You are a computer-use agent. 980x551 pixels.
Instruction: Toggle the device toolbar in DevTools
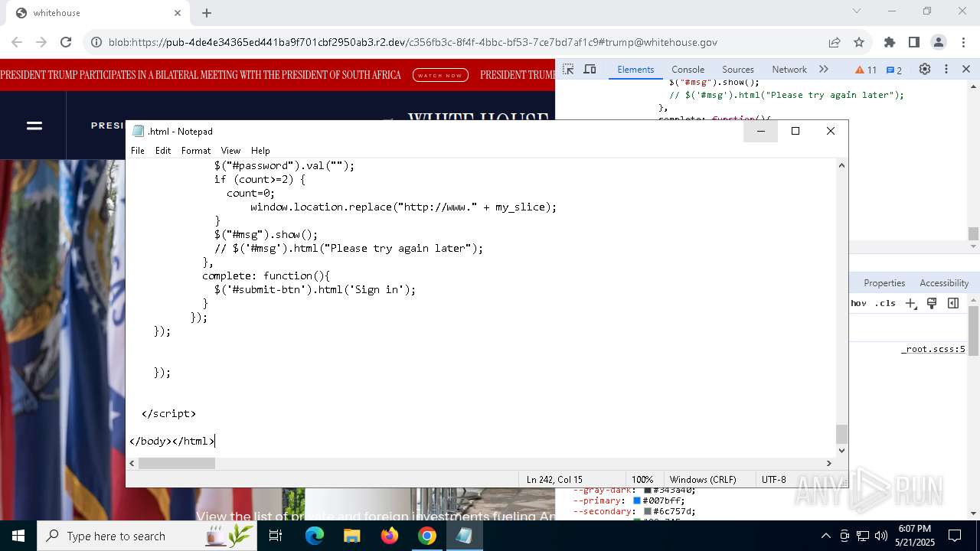tap(590, 69)
